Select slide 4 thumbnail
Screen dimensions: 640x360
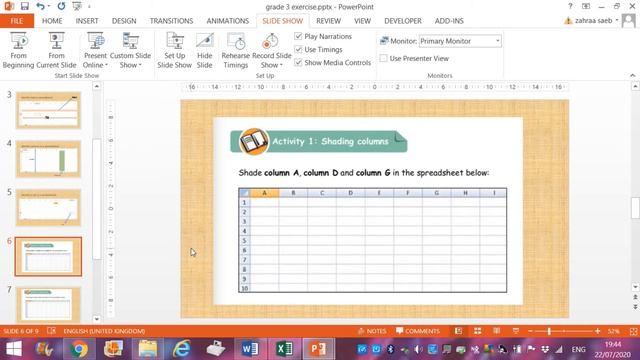click(48, 159)
